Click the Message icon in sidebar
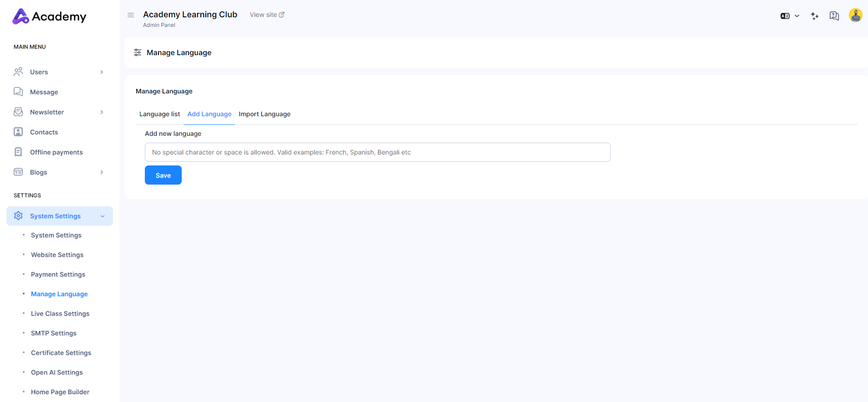This screenshot has height=402, width=868. pyautogui.click(x=18, y=92)
